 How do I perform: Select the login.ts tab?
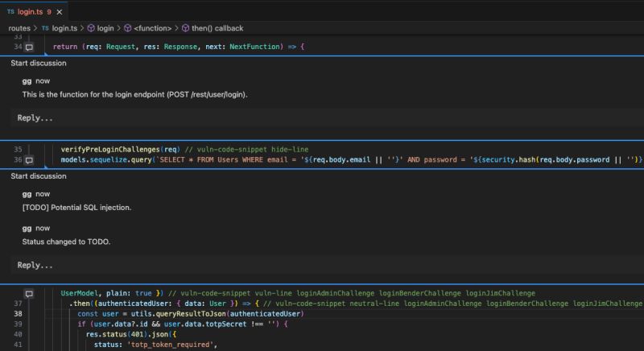[x=34, y=11]
